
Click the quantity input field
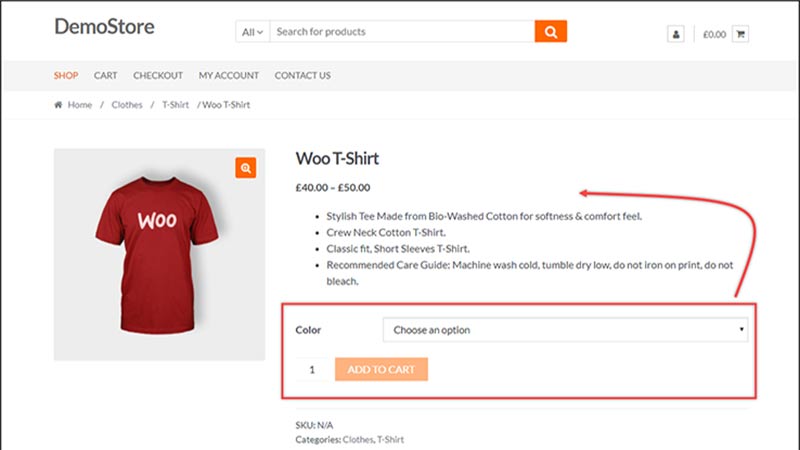pyautogui.click(x=312, y=369)
